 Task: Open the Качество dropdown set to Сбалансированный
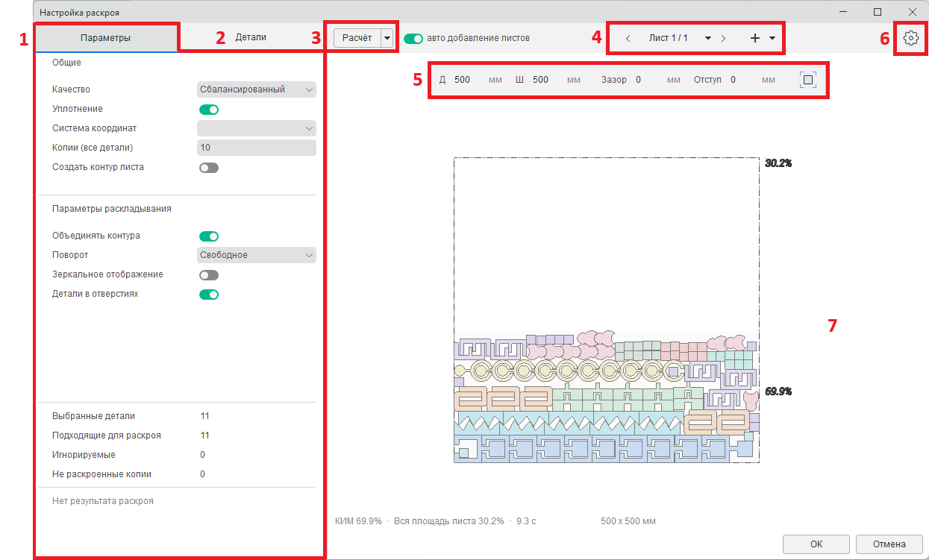257,89
